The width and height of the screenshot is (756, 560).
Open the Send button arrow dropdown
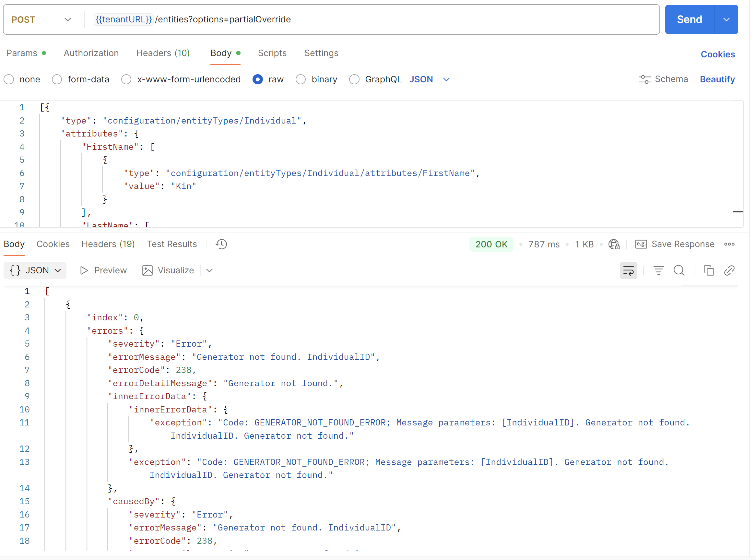(x=726, y=20)
